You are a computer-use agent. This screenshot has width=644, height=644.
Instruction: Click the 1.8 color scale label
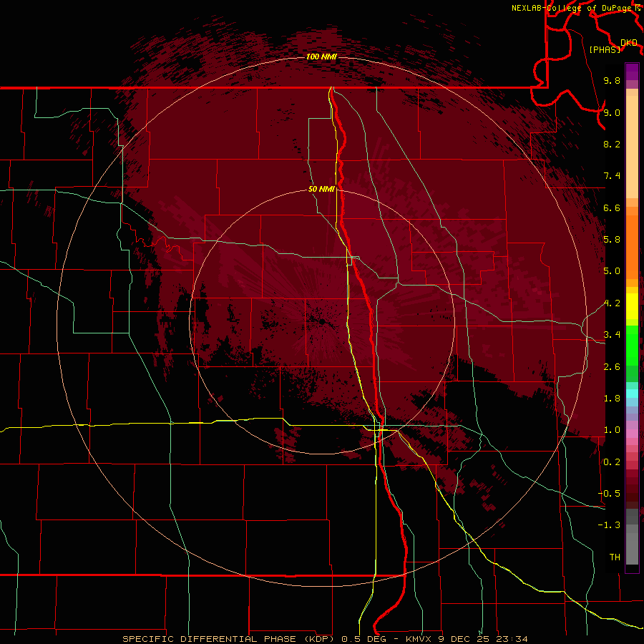pos(612,399)
